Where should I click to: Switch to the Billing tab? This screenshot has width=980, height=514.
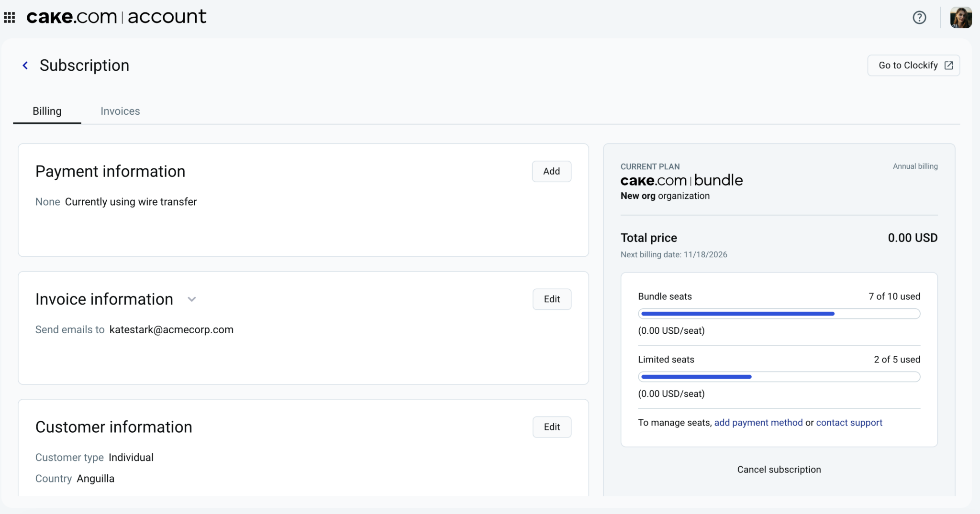47,111
